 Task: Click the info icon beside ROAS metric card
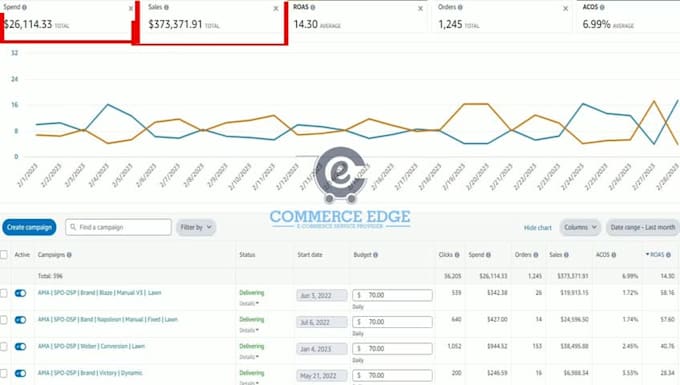point(313,7)
